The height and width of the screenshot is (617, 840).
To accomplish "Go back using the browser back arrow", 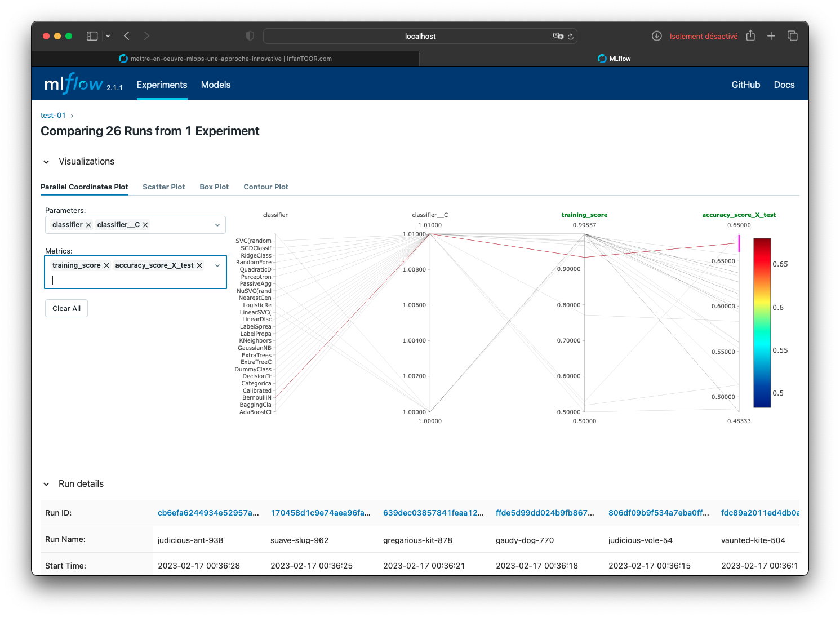I will click(x=127, y=36).
